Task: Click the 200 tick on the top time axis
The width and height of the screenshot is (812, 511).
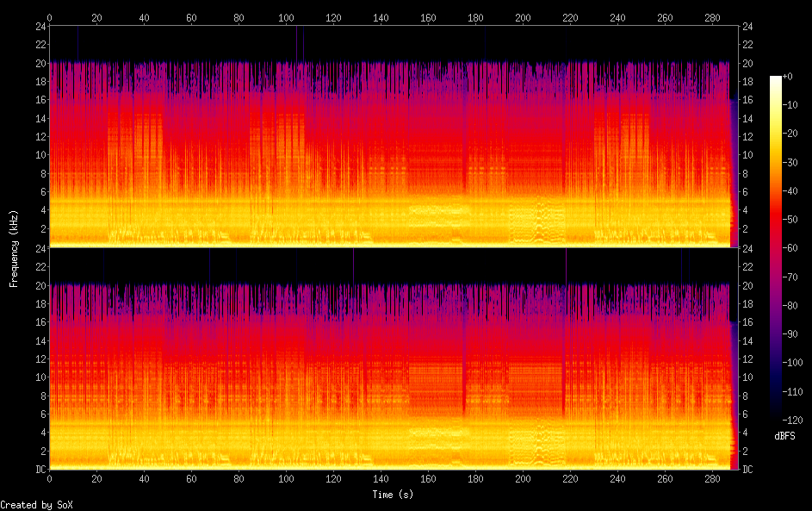Action: click(522, 17)
